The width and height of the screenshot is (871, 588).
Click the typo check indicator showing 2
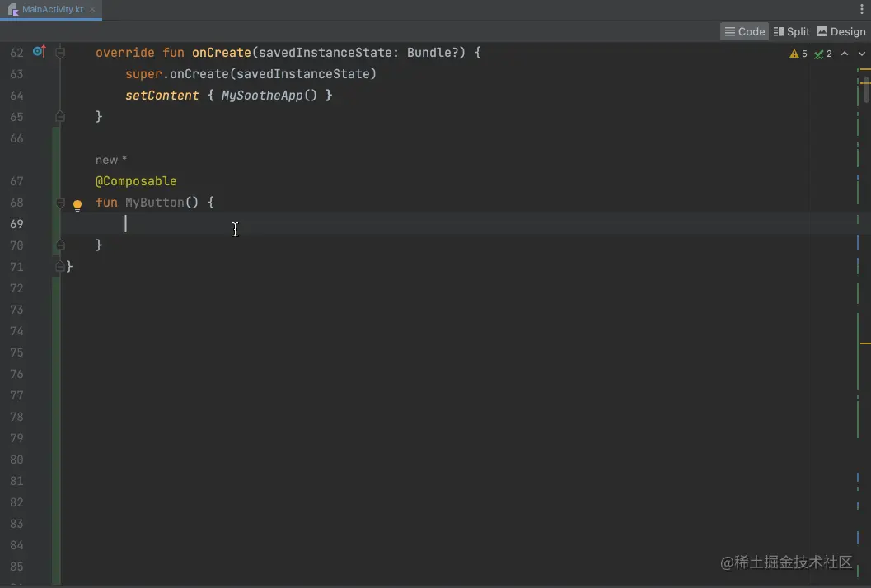point(823,54)
